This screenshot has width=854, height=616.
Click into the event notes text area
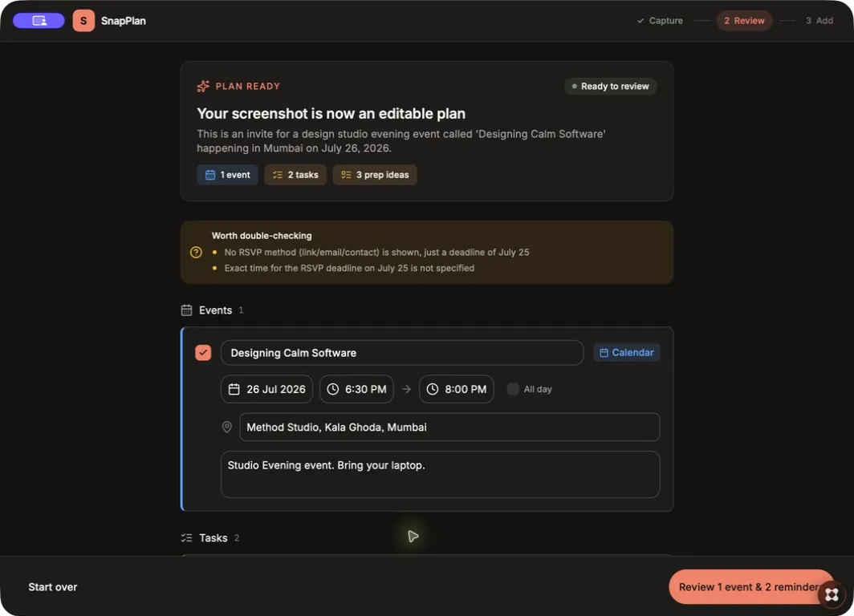[440, 475]
